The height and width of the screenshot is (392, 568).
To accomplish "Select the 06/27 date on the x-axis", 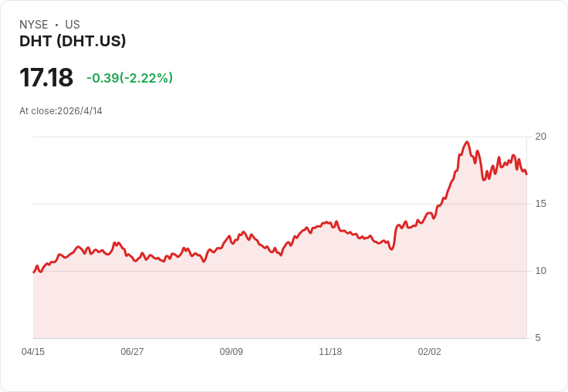I will pyautogui.click(x=132, y=352).
